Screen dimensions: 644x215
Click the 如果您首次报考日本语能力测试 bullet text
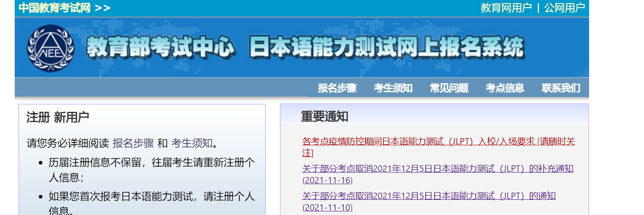click(x=151, y=203)
